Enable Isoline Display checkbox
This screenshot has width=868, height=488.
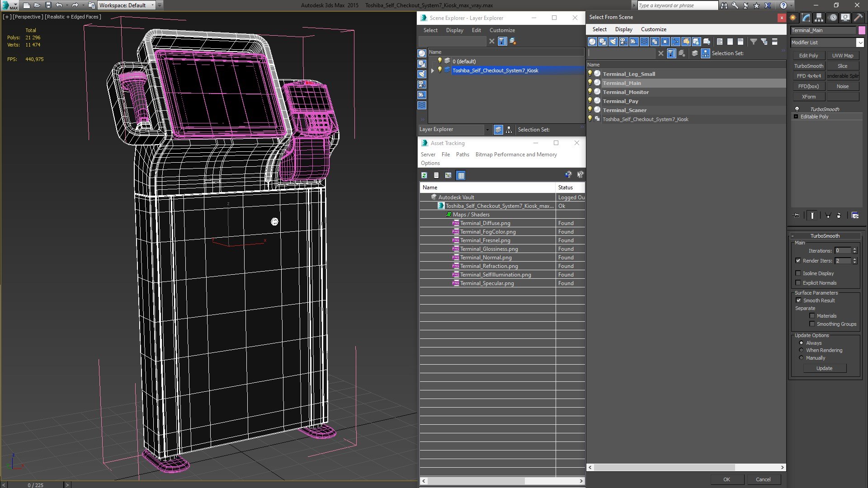pyautogui.click(x=798, y=273)
